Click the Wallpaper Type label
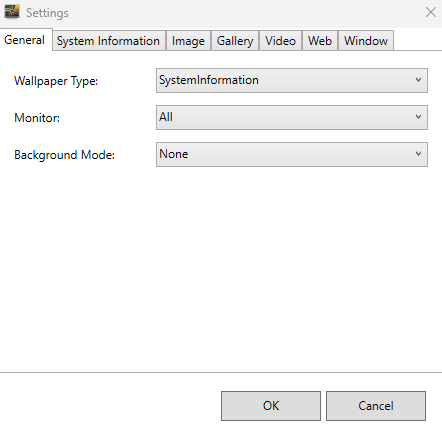 56,81
